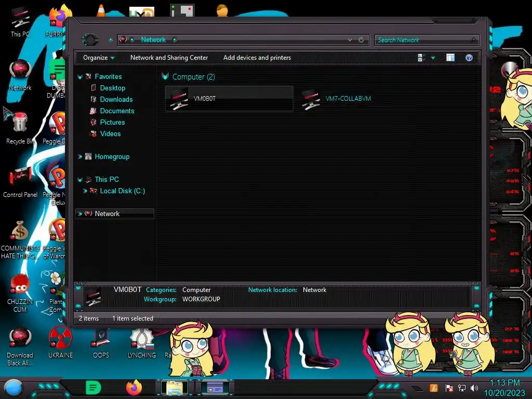Viewport: 532px width, 399px height.
Task: Click This PC in the navigation pane
Action: [107, 179]
